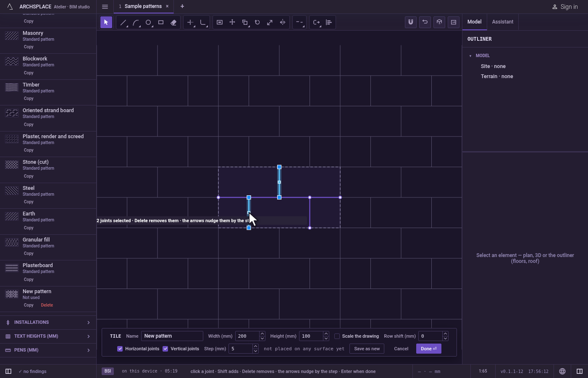Image resolution: width=588 pixels, height=378 pixels.
Task: Toggle the Horizontal joints checkbox
Action: [x=120, y=349]
